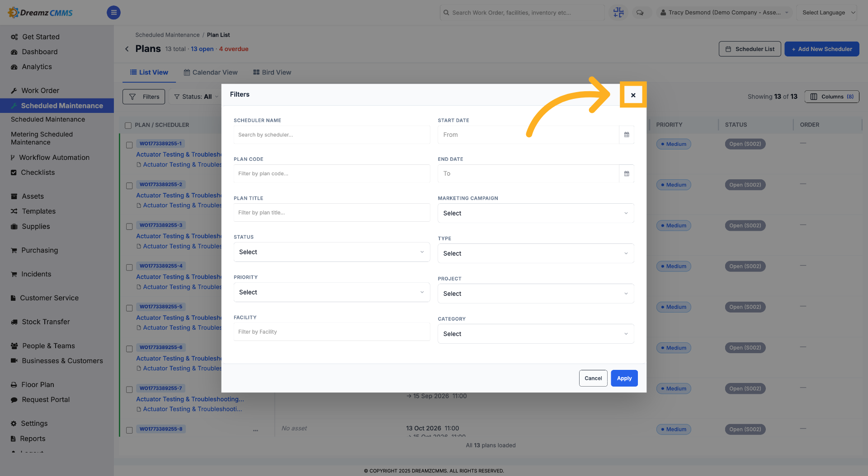Toggle the select-all checkbox in Plan header
The height and width of the screenshot is (476, 868).
pyautogui.click(x=128, y=125)
